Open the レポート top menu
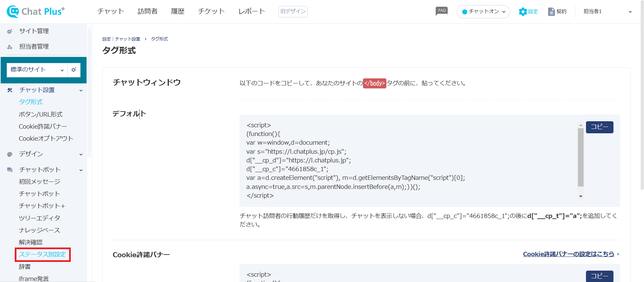The height and width of the screenshot is (282, 644). click(x=252, y=11)
